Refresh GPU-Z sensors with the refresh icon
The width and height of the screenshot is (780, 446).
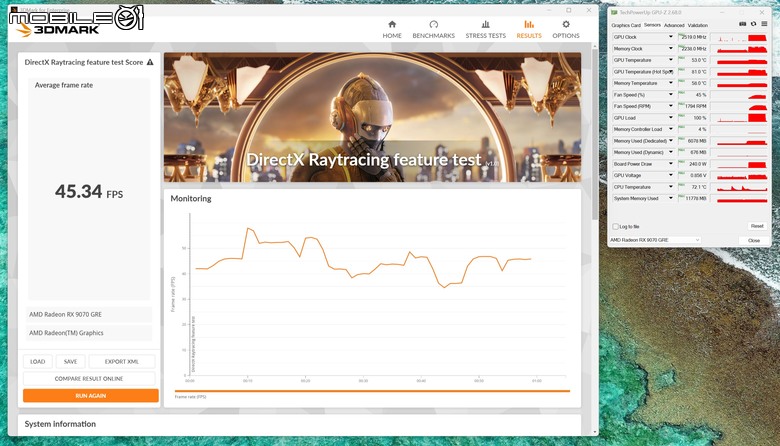tap(754, 24)
